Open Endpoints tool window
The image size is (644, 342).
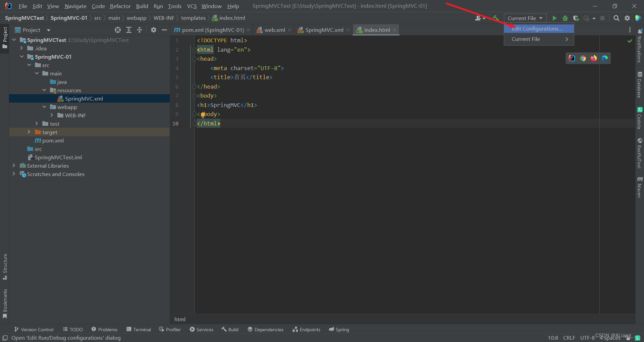306,330
